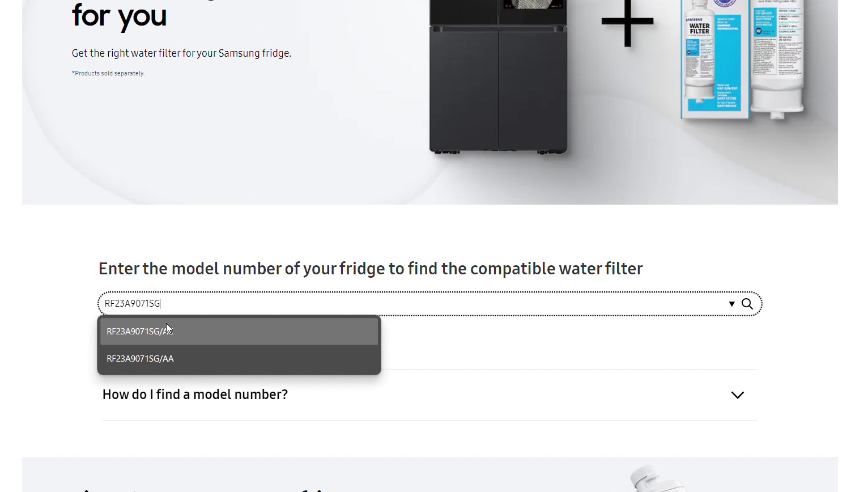
Task: Click the partial filter image at page bottom
Action: (657, 479)
